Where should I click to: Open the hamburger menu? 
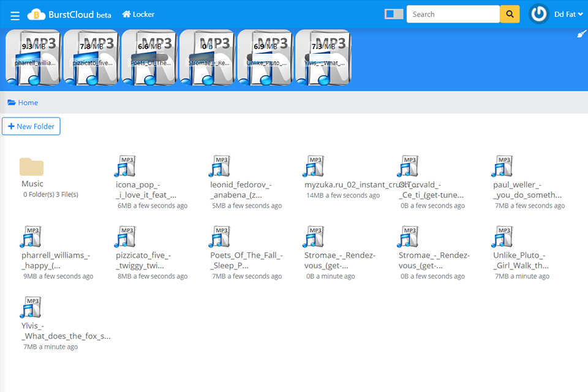(15, 15)
